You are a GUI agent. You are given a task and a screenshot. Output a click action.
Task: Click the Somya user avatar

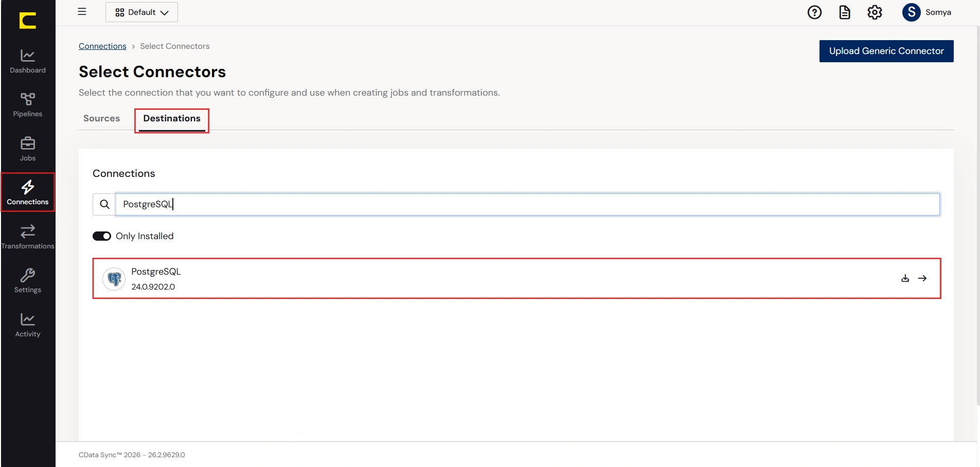(912, 12)
